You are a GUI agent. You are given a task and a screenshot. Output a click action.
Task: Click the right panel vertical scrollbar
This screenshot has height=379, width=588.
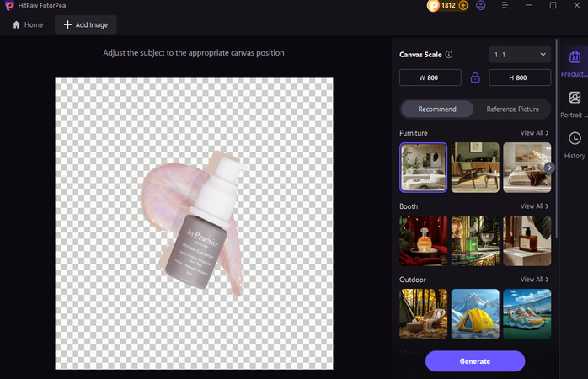(557, 138)
